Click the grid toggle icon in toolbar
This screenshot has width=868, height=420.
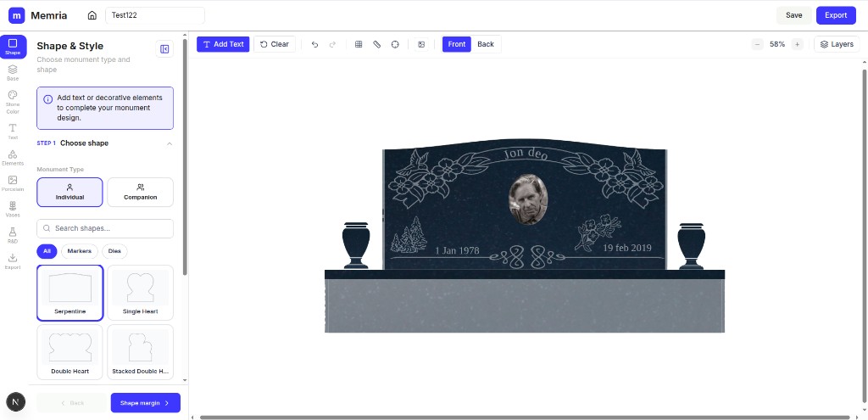[359, 44]
